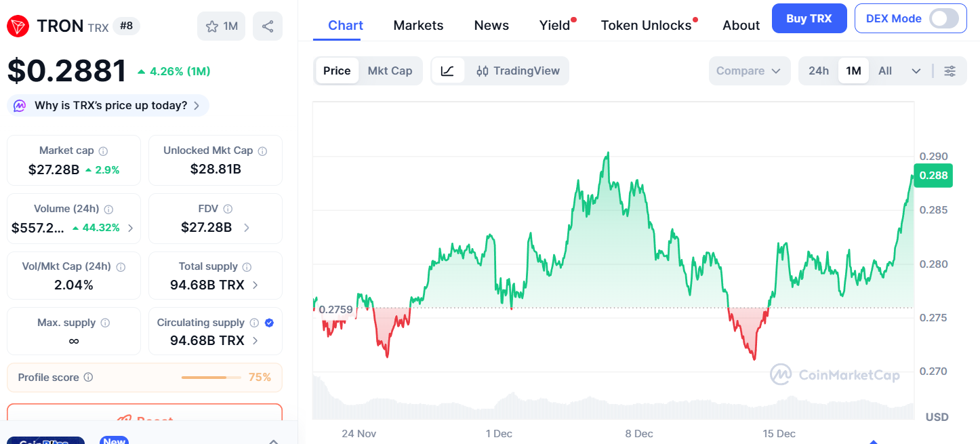Switch to Token Unlocks tab
The width and height of the screenshot is (980, 444).
click(x=646, y=26)
